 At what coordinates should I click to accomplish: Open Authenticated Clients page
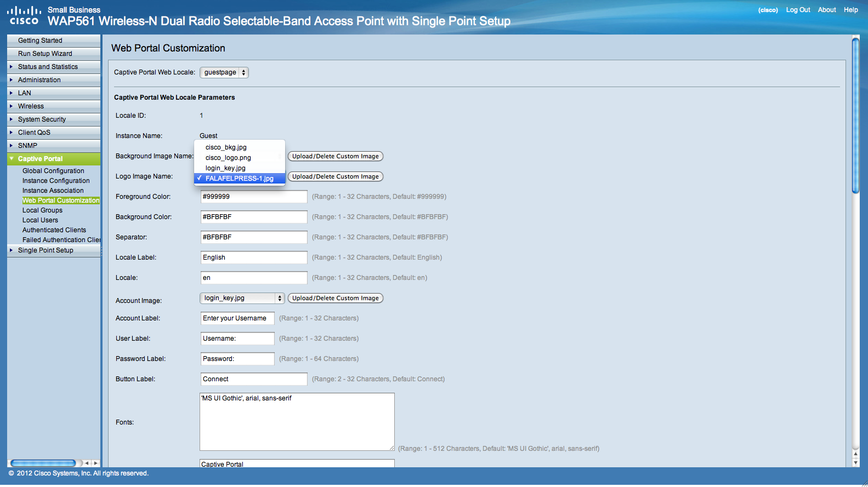coord(54,230)
